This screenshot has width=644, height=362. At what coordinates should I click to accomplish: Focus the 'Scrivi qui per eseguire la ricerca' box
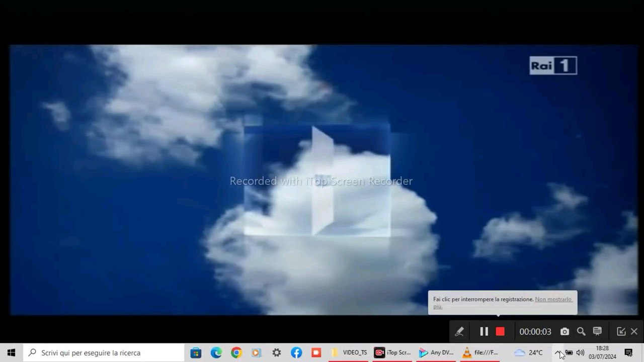click(x=103, y=352)
